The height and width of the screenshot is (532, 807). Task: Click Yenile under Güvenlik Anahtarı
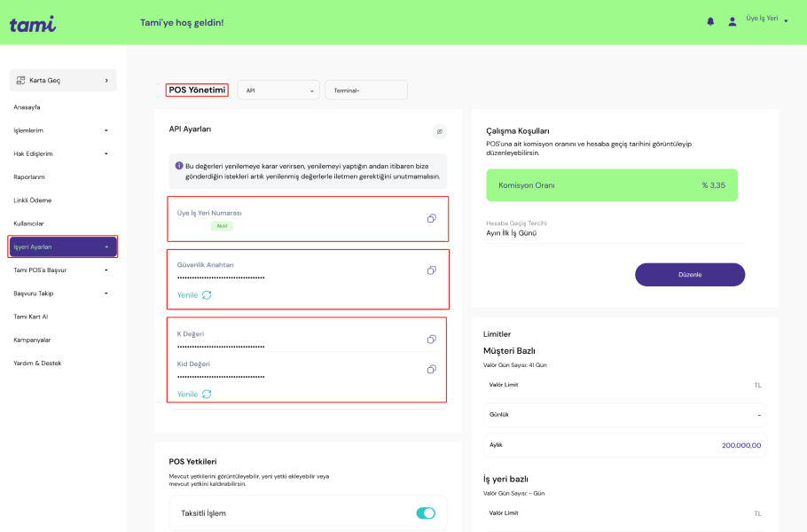[x=187, y=295]
